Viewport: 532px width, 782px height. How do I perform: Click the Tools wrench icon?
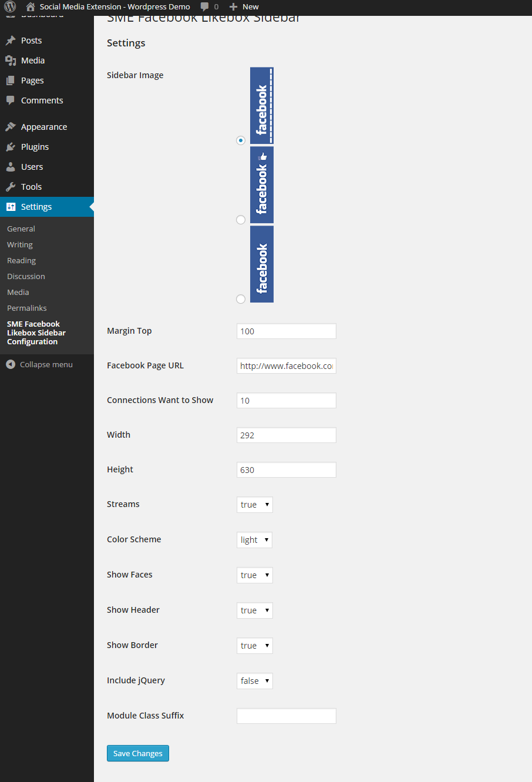click(x=11, y=187)
